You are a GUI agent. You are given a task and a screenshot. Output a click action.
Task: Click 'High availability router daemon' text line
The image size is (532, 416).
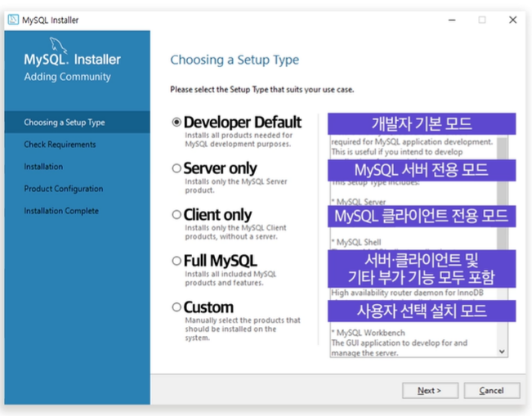[407, 293]
